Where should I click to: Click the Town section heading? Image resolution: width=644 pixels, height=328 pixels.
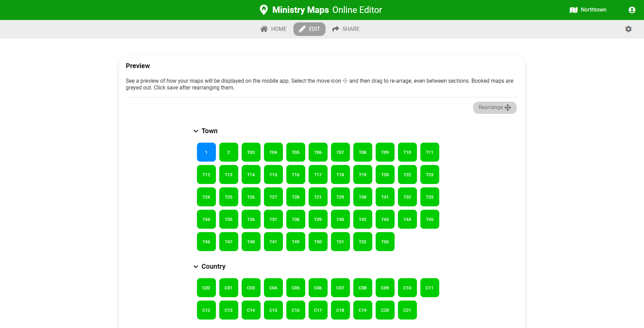click(209, 131)
